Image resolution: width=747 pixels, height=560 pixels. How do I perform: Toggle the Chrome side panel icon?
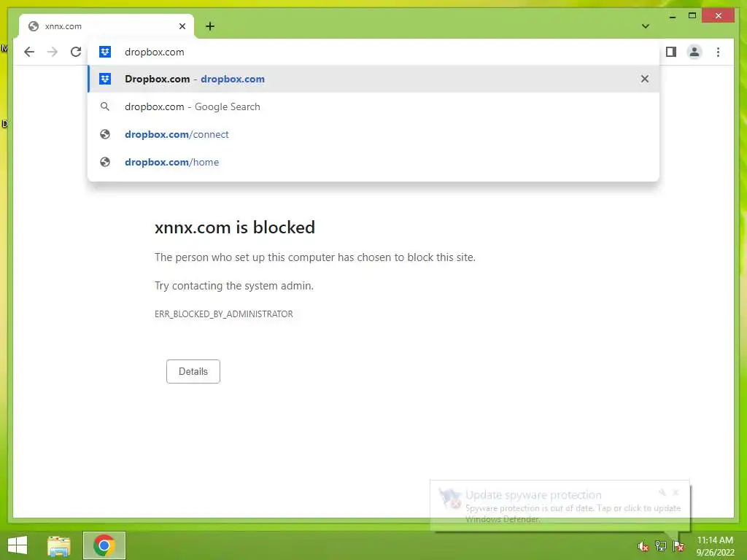[671, 52]
